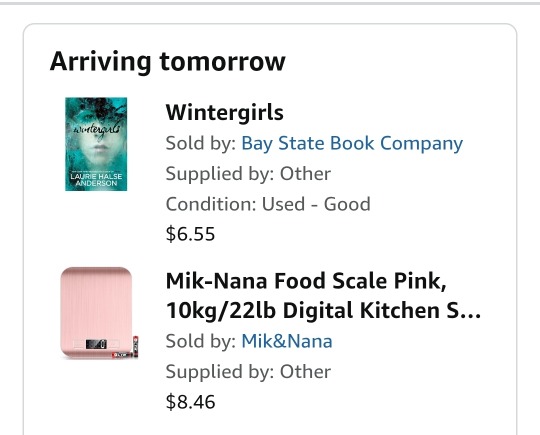Click Supplied by: Other under Wintergirls
540x435 pixels.
(248, 174)
